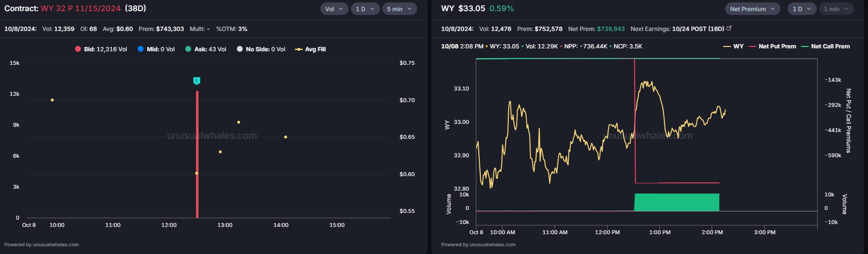The width and height of the screenshot is (868, 254).
Task: Hide the Net Call Prem legend line
Action: pos(825,46)
